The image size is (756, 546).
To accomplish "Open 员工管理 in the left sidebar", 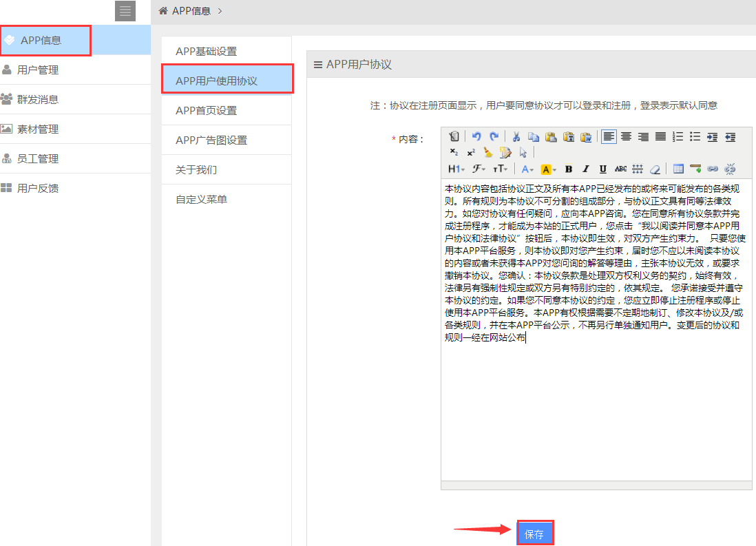I will [75, 158].
